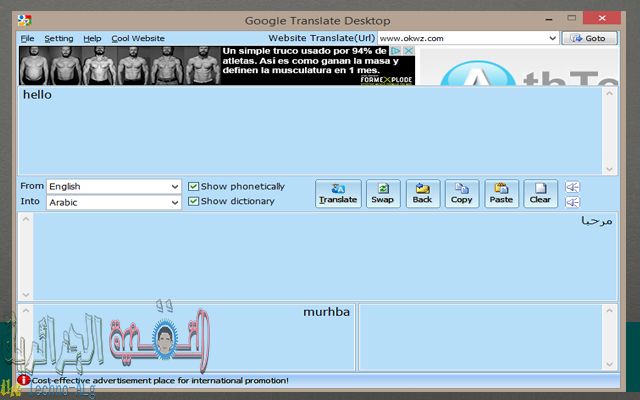This screenshot has height=400, width=640.
Task: Open the Setting menu
Action: tap(58, 38)
